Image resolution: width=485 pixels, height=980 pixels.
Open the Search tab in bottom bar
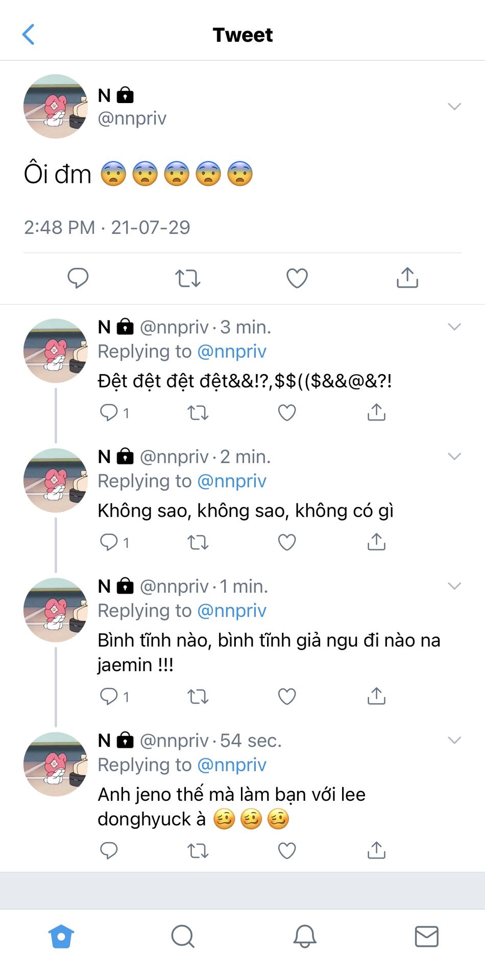point(182,937)
